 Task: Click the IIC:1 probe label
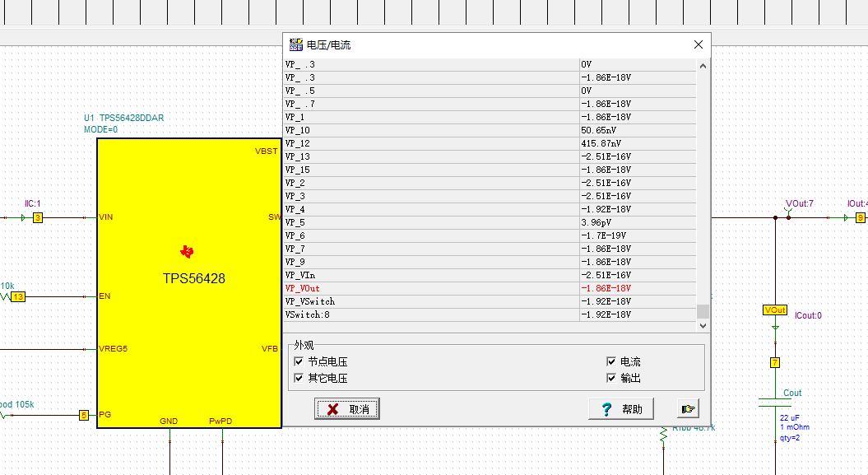tap(33, 203)
